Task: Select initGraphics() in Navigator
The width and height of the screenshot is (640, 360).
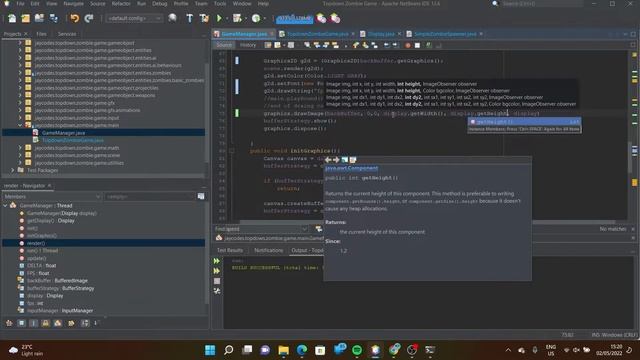Action: tap(42, 236)
